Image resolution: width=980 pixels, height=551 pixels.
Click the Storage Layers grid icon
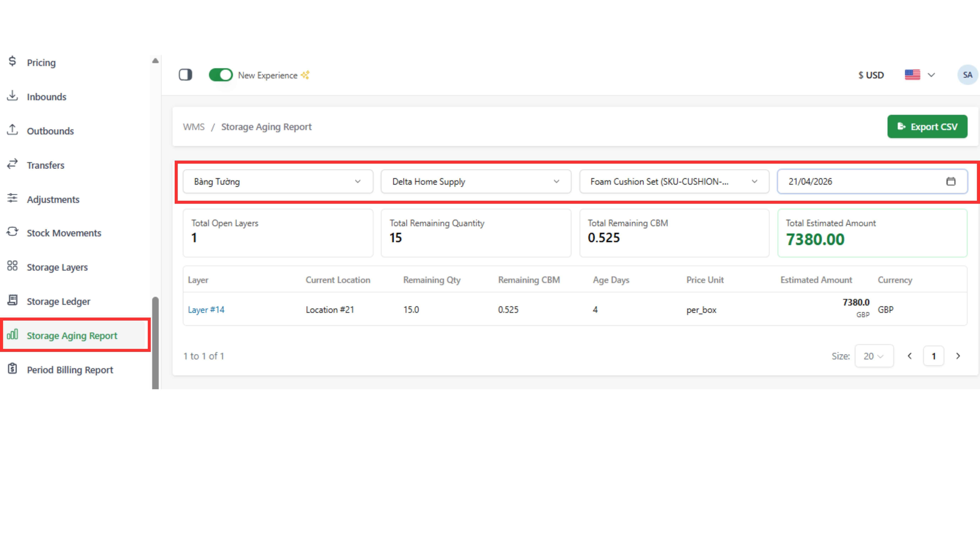(12, 266)
